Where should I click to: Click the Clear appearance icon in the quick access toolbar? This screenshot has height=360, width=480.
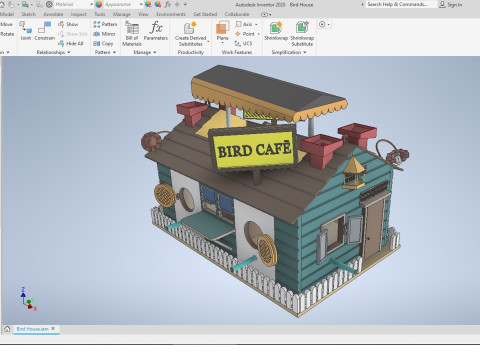coord(158,4)
